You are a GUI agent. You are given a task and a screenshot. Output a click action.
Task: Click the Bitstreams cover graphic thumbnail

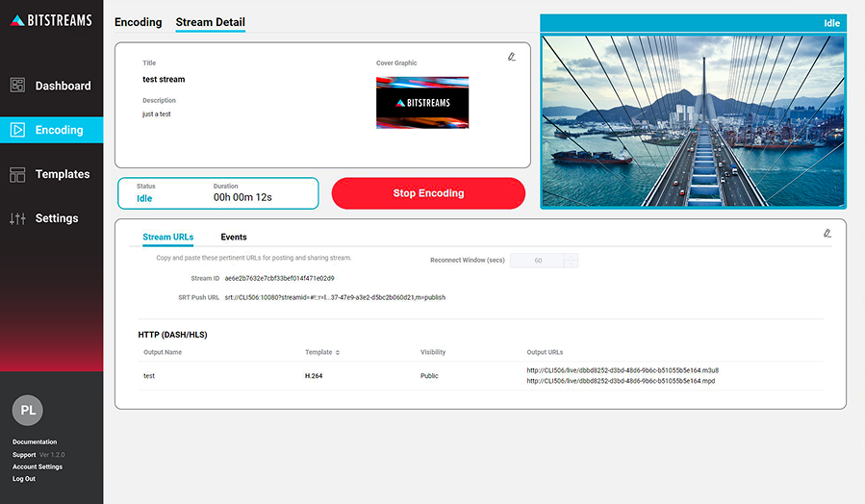click(422, 103)
